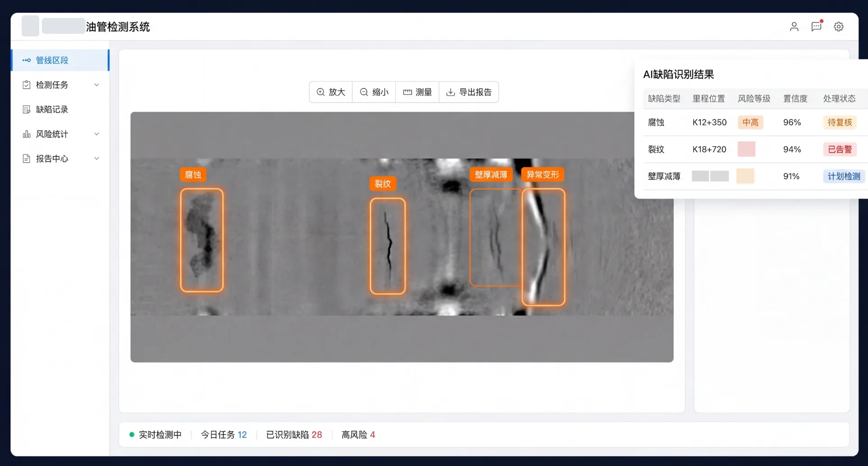Click the 放大 button label
Screen dimensions: 868x466
click(x=336, y=92)
